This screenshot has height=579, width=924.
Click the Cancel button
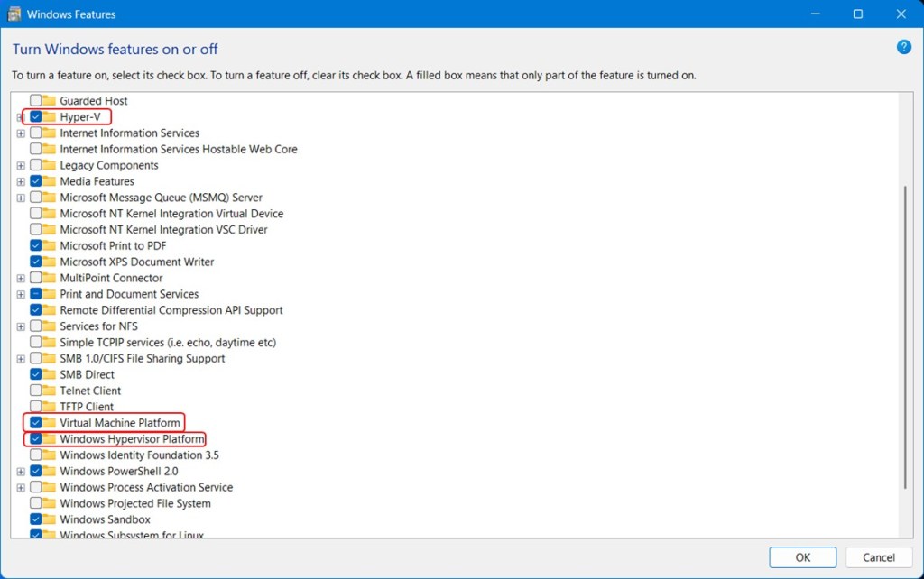click(x=879, y=557)
